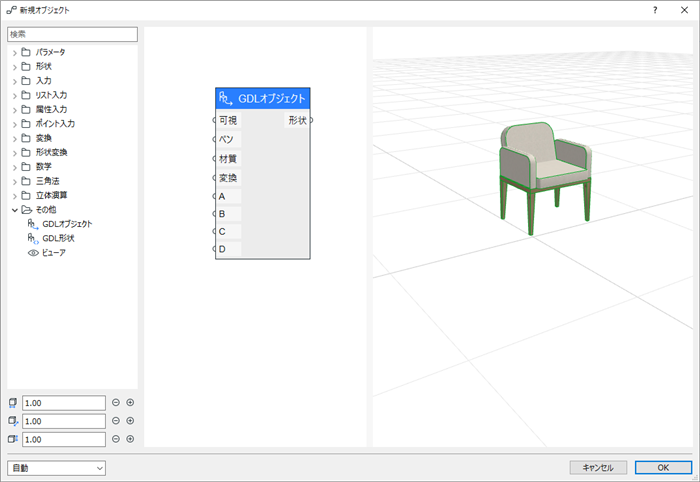
Task: Click the X dimension icon beside first 1.00 field
Action: 13,403
